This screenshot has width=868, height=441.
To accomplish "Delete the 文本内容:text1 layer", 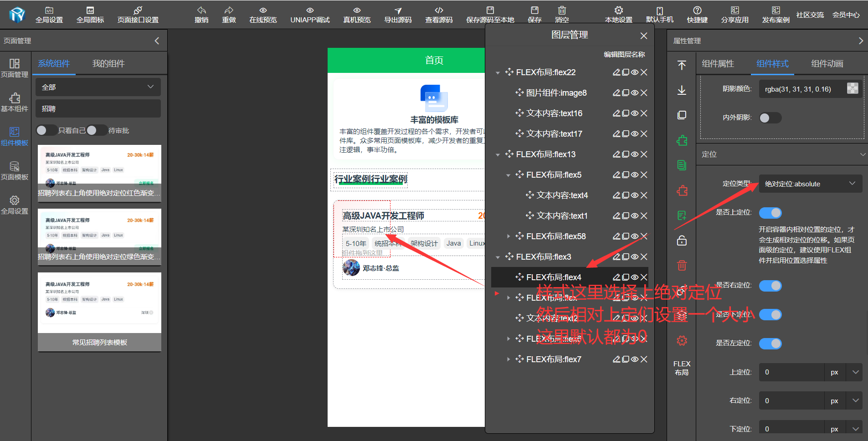I will point(644,216).
